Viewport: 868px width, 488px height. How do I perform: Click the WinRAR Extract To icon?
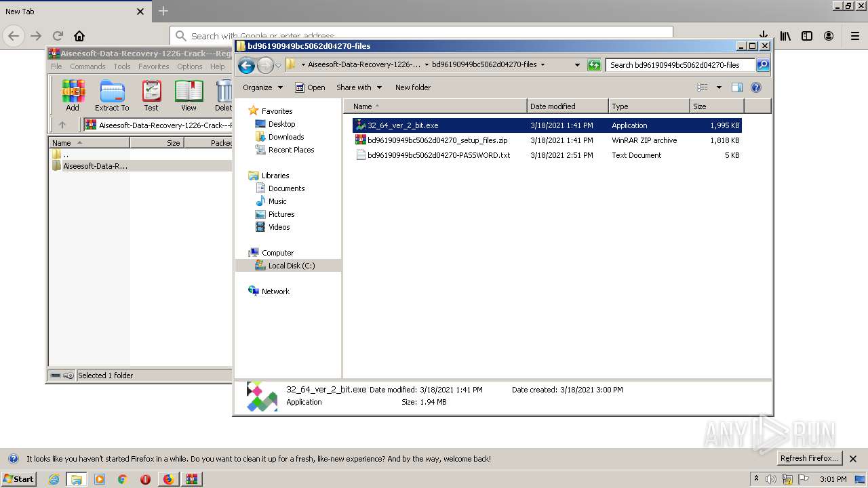click(112, 96)
